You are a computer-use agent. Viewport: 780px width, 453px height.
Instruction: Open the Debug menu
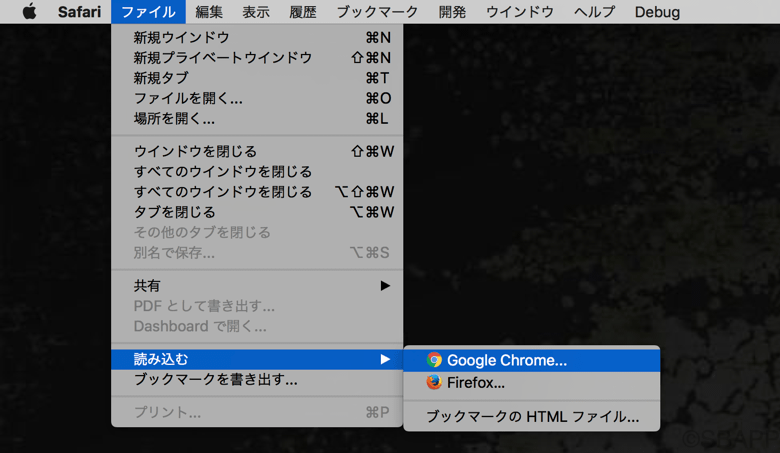point(657,12)
